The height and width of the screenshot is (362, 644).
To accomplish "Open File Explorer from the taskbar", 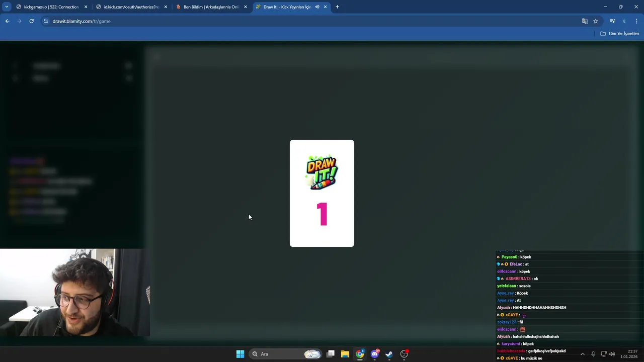I will 345,354.
